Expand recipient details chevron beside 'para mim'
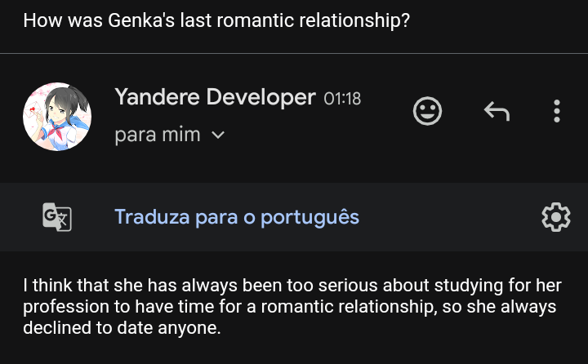This screenshot has height=364, width=588. [217, 135]
